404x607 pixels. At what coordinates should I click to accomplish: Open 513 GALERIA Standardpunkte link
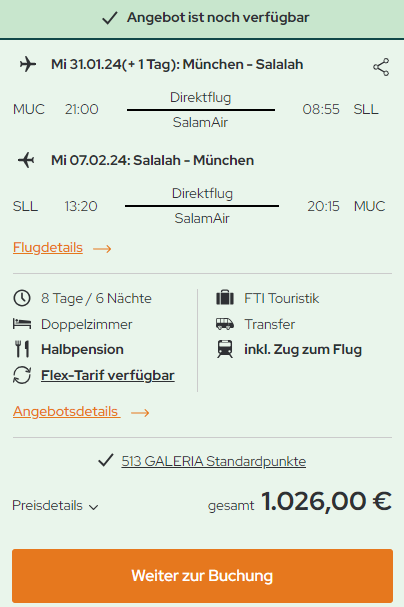click(x=214, y=461)
